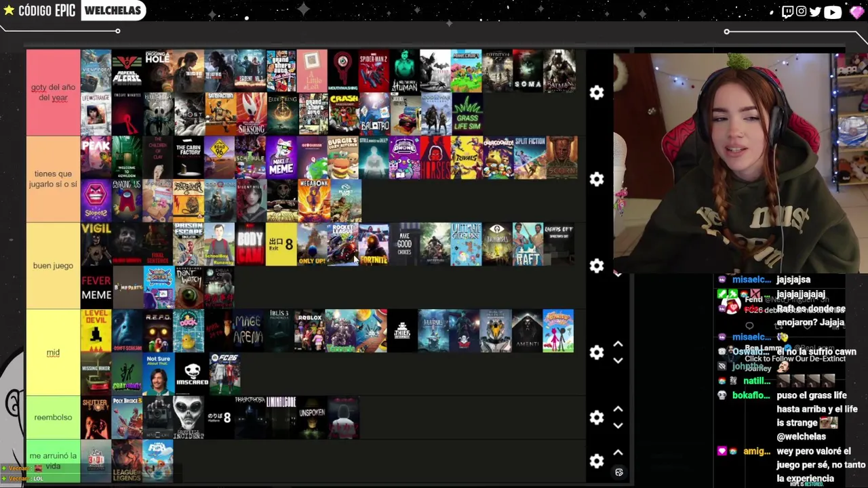
Task: Move the 'reembolso' row down
Action: pos(618,426)
